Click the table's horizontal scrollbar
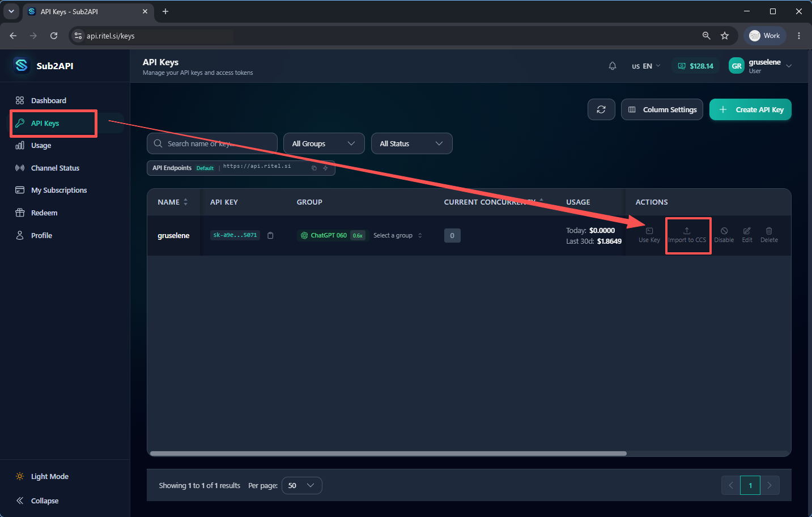 click(x=388, y=454)
